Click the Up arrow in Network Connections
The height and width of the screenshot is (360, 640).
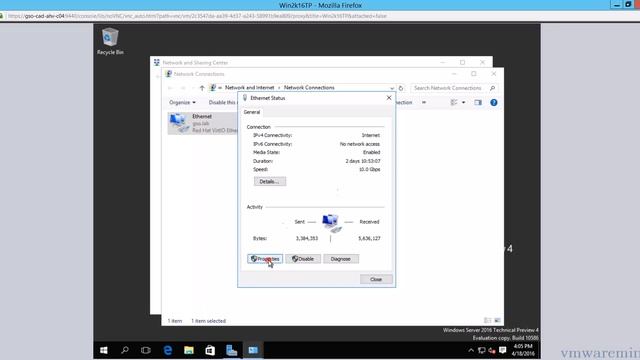point(202,88)
